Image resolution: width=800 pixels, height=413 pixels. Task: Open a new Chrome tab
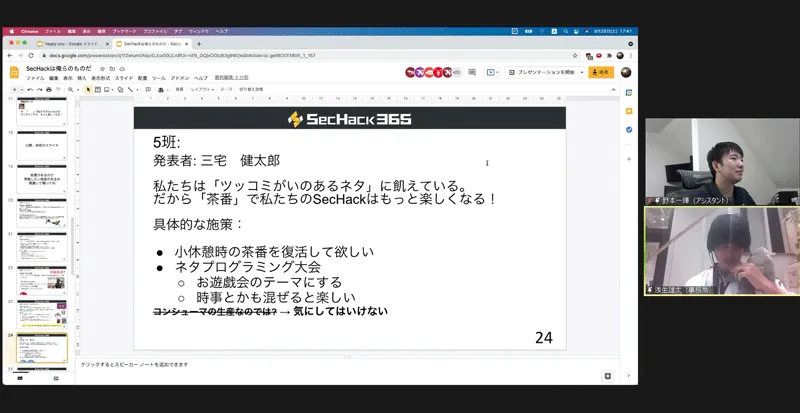coord(199,44)
